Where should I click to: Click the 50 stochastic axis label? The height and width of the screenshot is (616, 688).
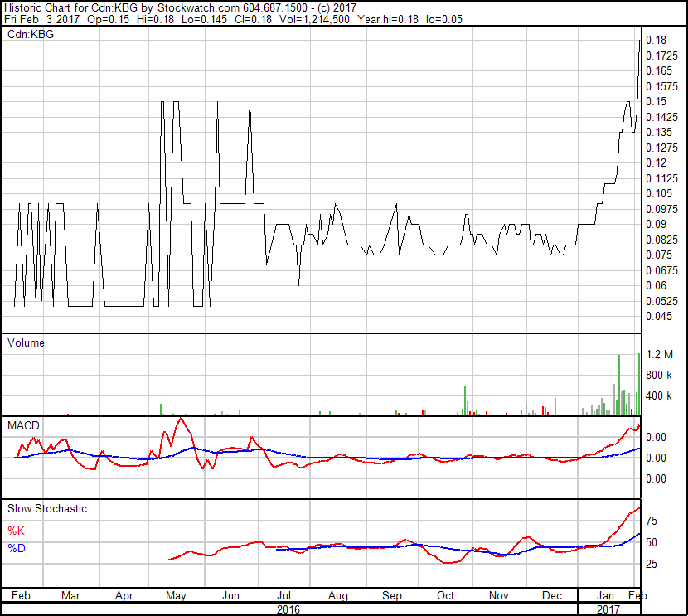point(652,542)
